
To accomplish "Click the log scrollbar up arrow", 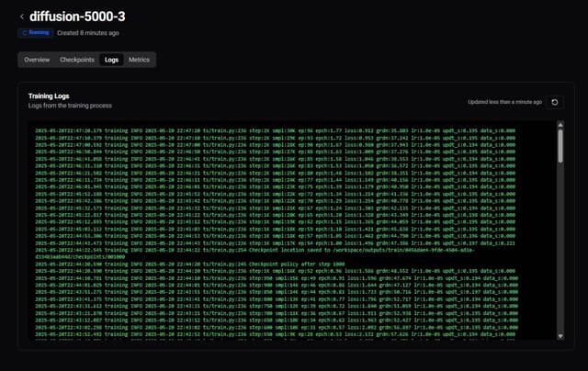I will (x=560, y=125).
